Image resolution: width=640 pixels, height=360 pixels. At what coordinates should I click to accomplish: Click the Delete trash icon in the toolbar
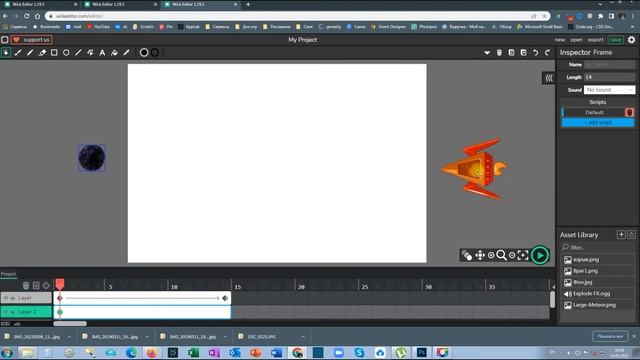point(499,53)
